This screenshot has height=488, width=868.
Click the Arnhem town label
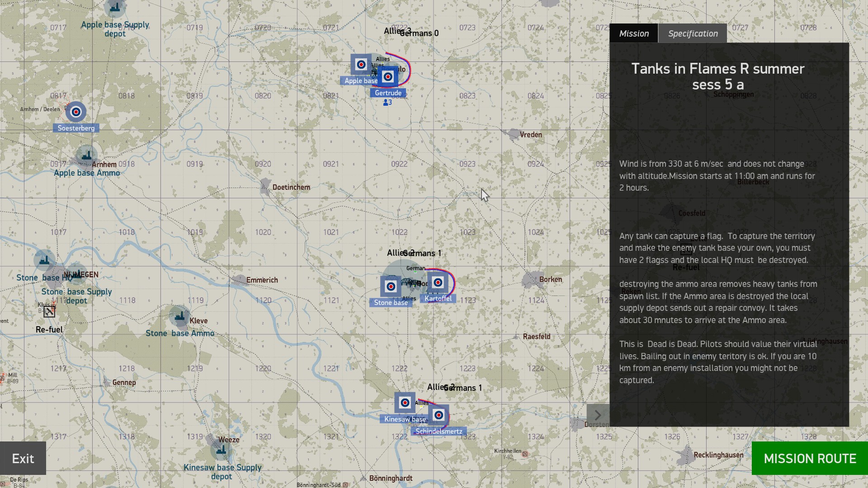click(104, 164)
